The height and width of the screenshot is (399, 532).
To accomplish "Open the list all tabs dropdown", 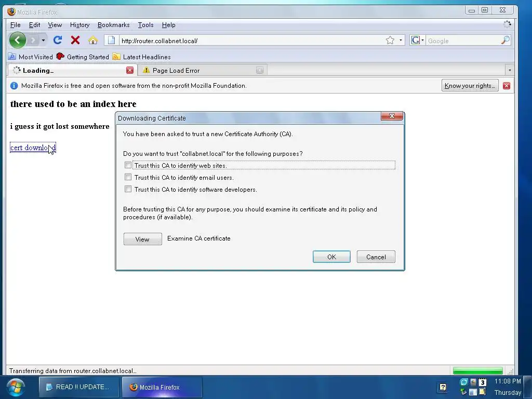I will tap(509, 70).
